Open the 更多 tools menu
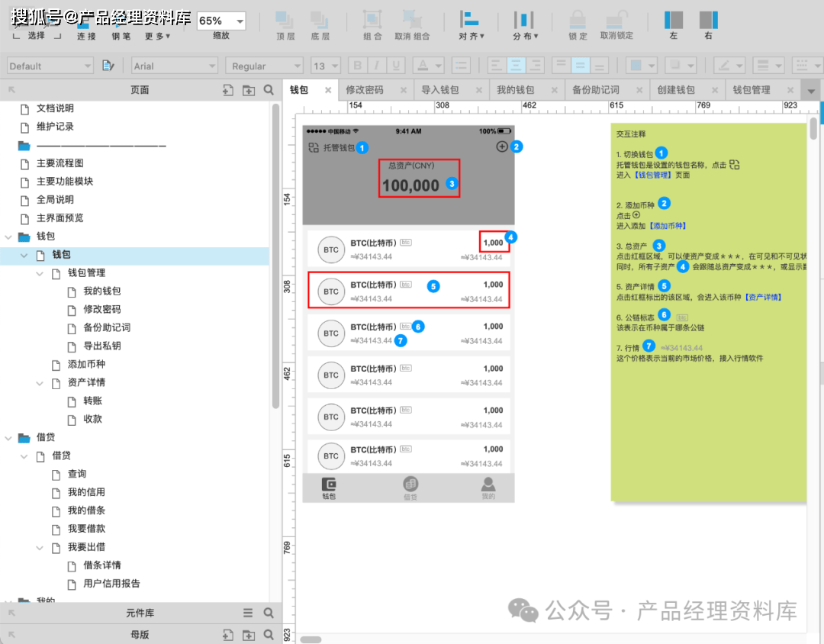 pyautogui.click(x=157, y=36)
